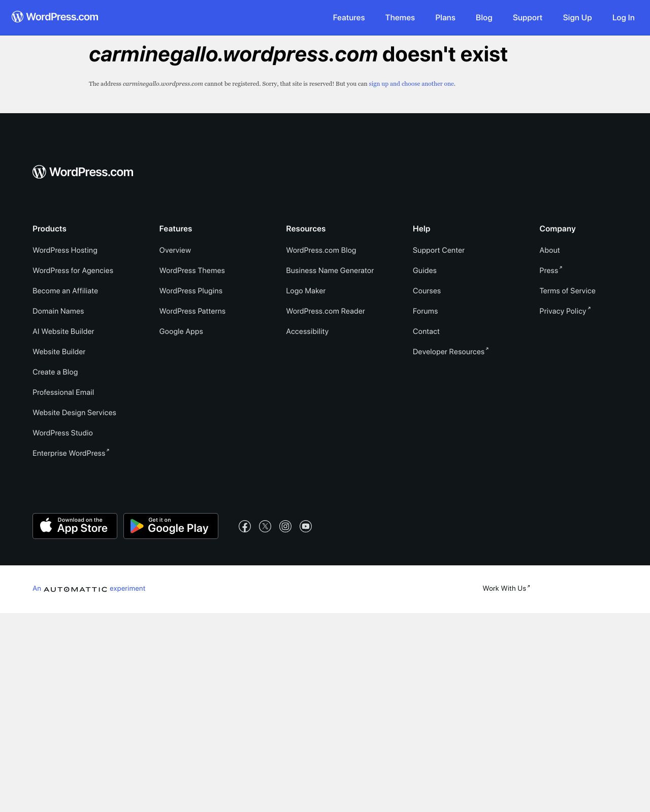Open the Automattic logo link
650x812 pixels.
tap(76, 589)
